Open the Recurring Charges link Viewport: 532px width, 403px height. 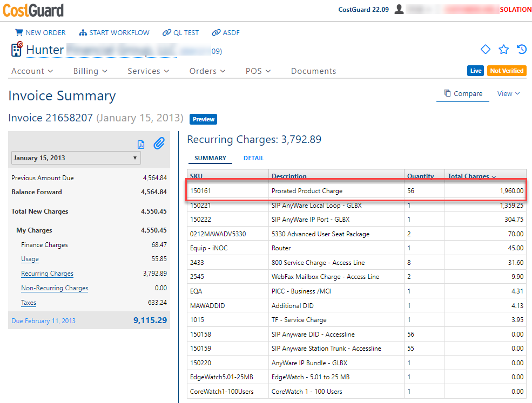tap(47, 274)
